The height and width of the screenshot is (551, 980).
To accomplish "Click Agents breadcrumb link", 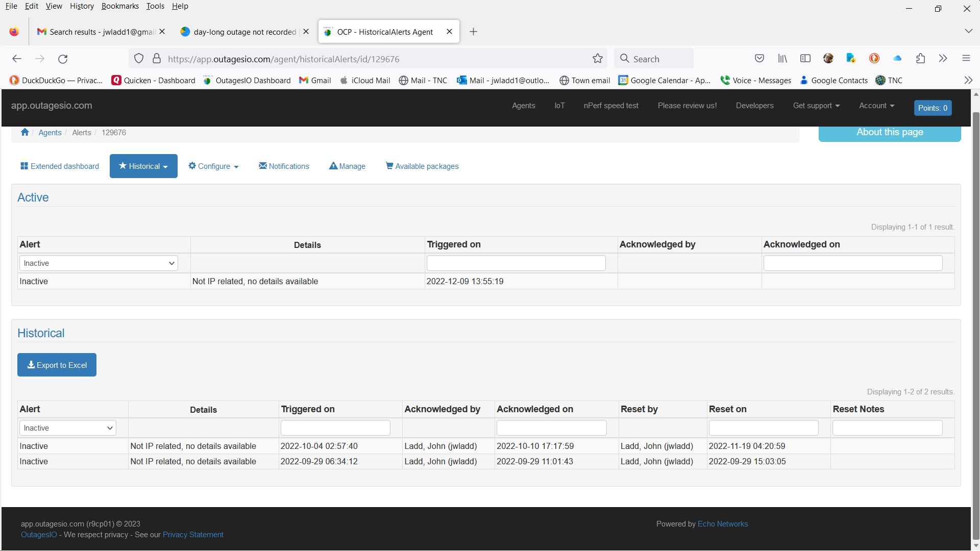I will (50, 133).
